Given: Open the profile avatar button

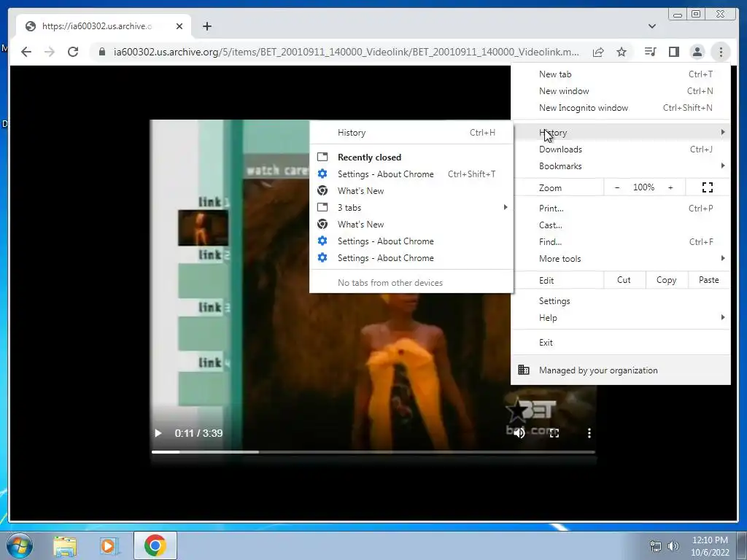Looking at the screenshot, I should point(697,52).
